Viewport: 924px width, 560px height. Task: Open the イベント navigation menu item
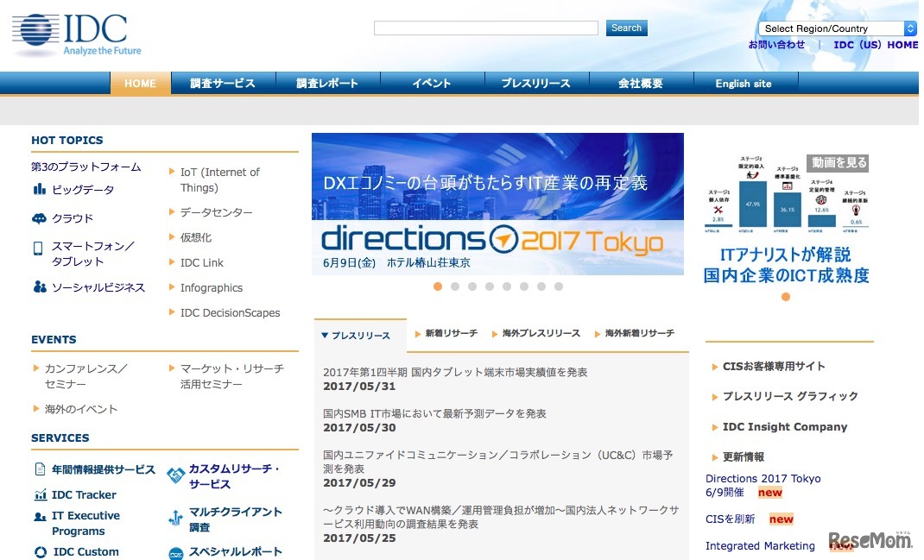click(x=431, y=83)
